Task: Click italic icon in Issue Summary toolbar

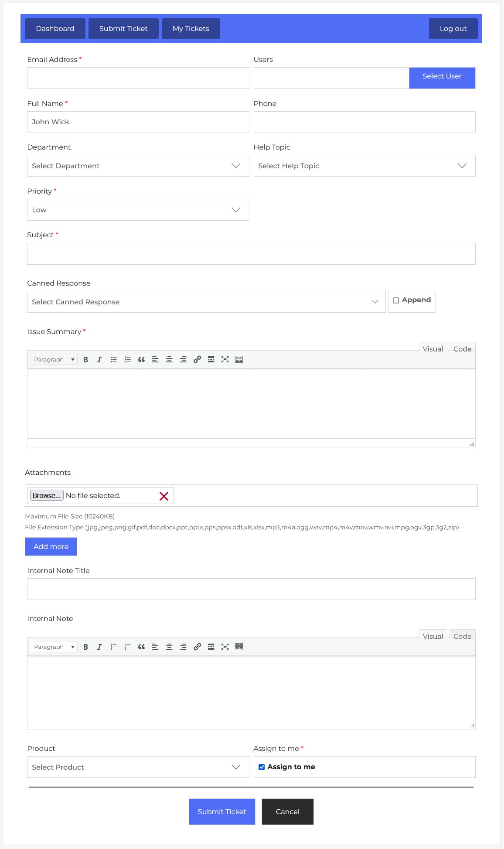Action: coord(99,360)
